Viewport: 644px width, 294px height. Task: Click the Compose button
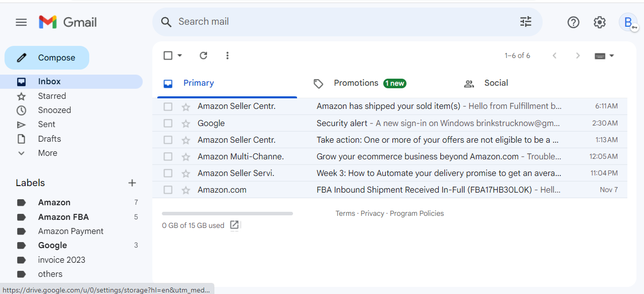tap(47, 58)
